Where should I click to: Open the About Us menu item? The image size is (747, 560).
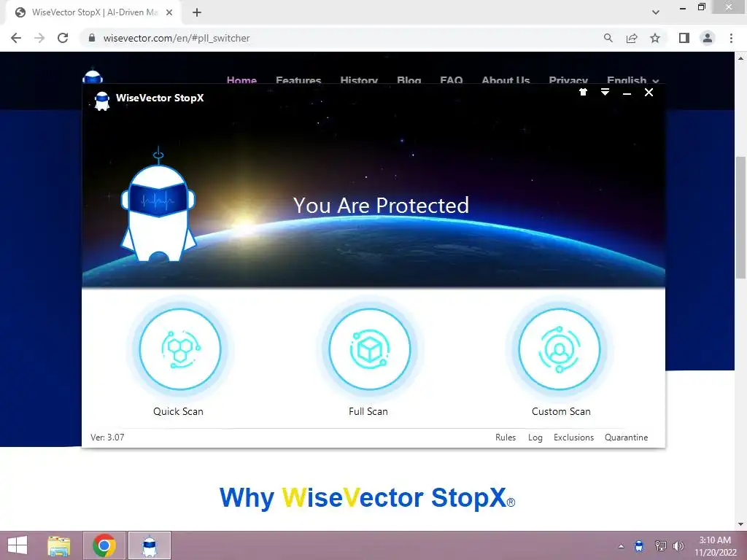coord(506,80)
